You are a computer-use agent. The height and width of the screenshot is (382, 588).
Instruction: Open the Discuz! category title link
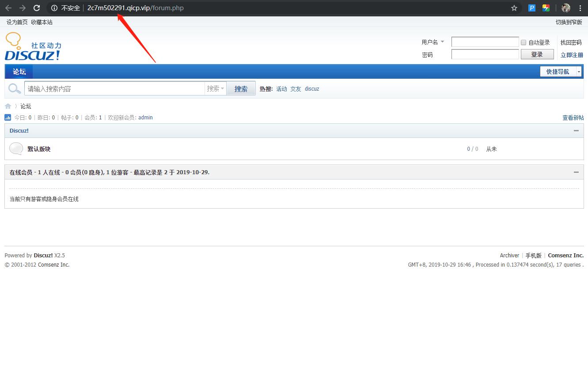19,131
